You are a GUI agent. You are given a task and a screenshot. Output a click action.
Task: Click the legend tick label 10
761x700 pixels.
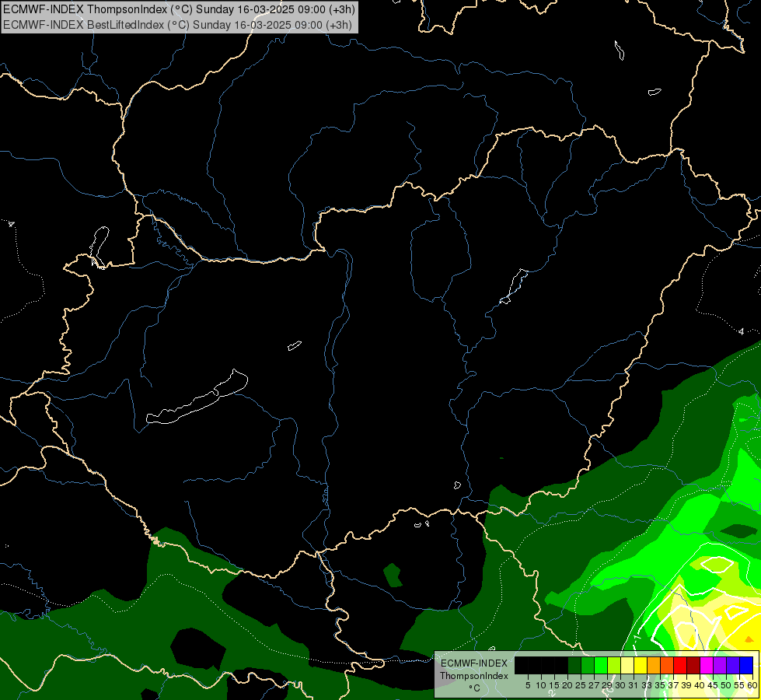point(541,685)
